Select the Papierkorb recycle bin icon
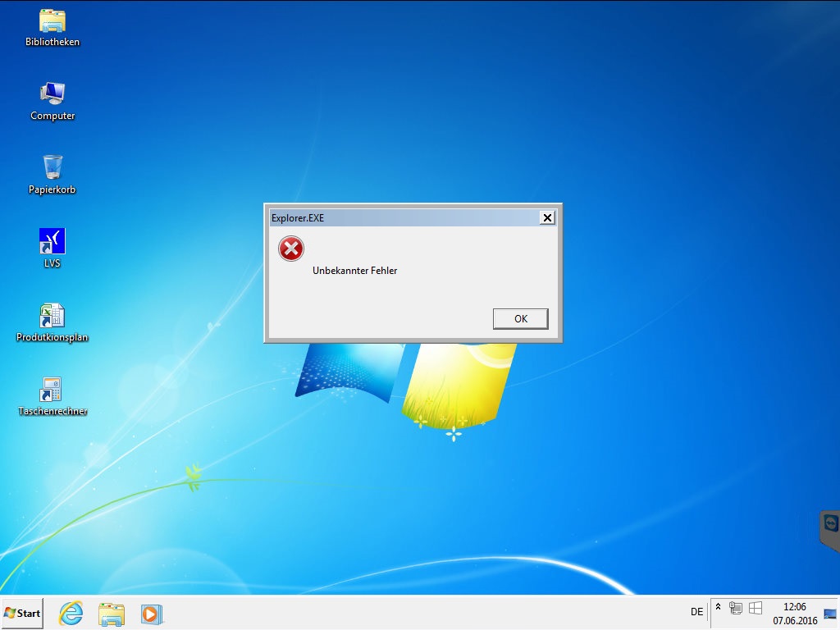The width and height of the screenshot is (840, 630). [52, 176]
